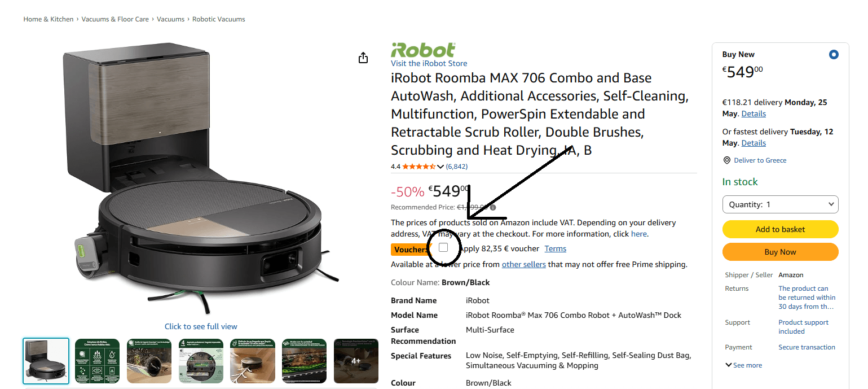Visit the iRobot Store link

click(x=429, y=63)
